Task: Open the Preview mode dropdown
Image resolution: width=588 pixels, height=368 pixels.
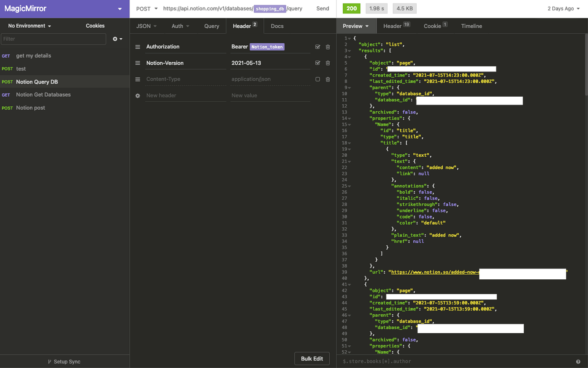Action: (x=355, y=26)
